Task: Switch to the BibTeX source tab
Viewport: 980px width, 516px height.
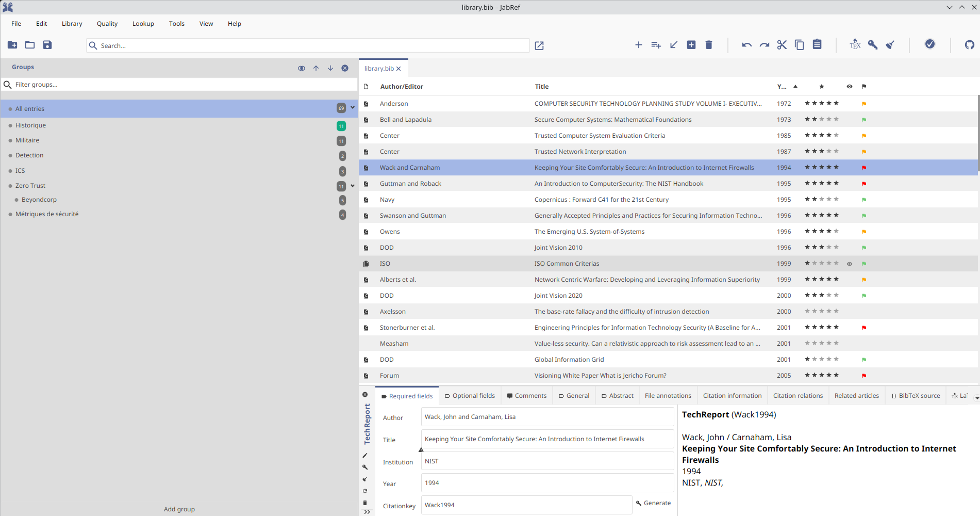Action: point(916,396)
